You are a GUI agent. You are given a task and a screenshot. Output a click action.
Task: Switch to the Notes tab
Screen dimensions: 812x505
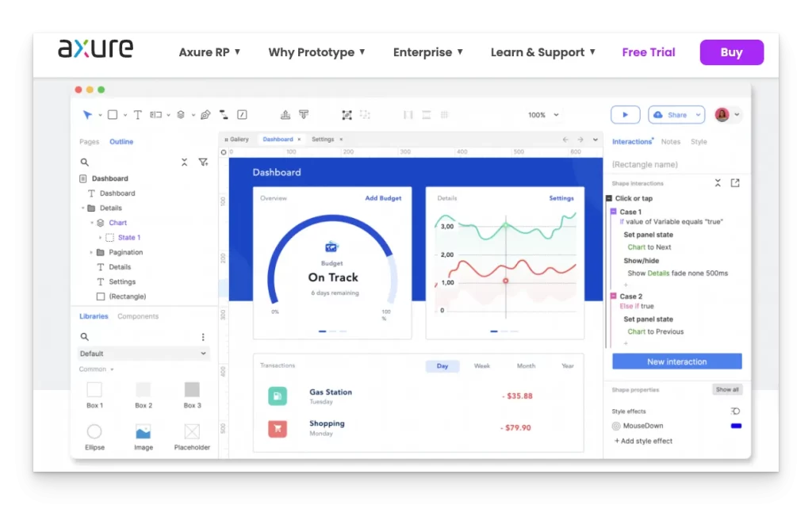click(671, 141)
